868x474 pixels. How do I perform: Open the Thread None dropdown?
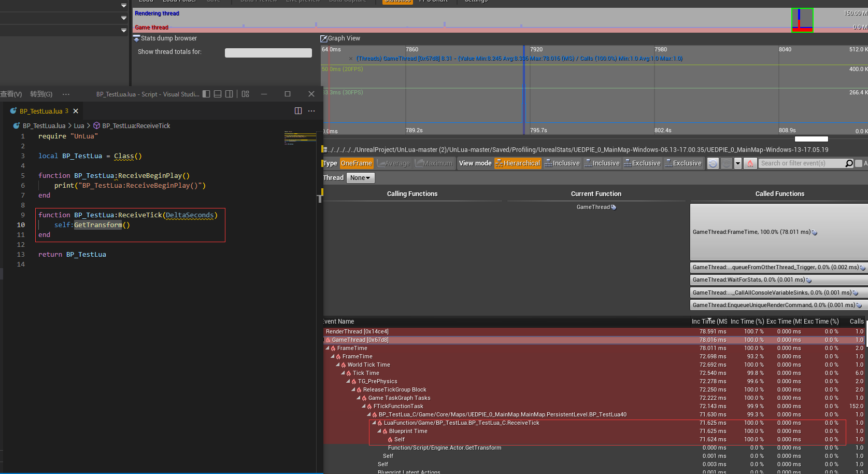360,177
